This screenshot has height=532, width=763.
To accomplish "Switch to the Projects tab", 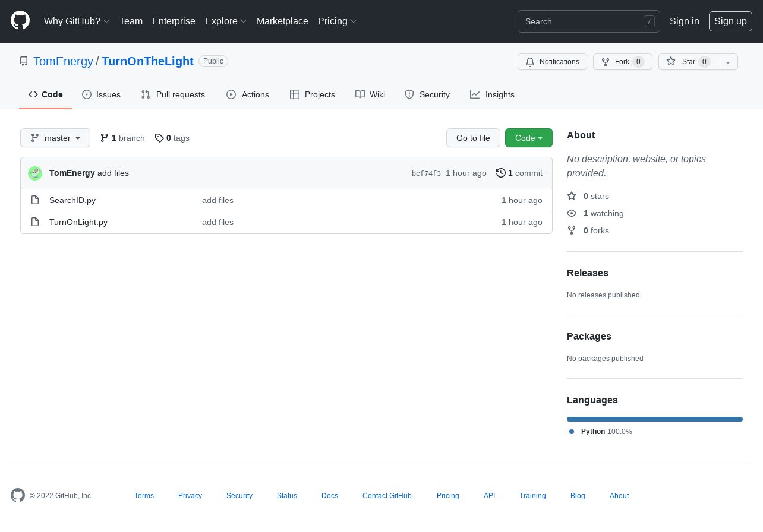I will pos(313,94).
